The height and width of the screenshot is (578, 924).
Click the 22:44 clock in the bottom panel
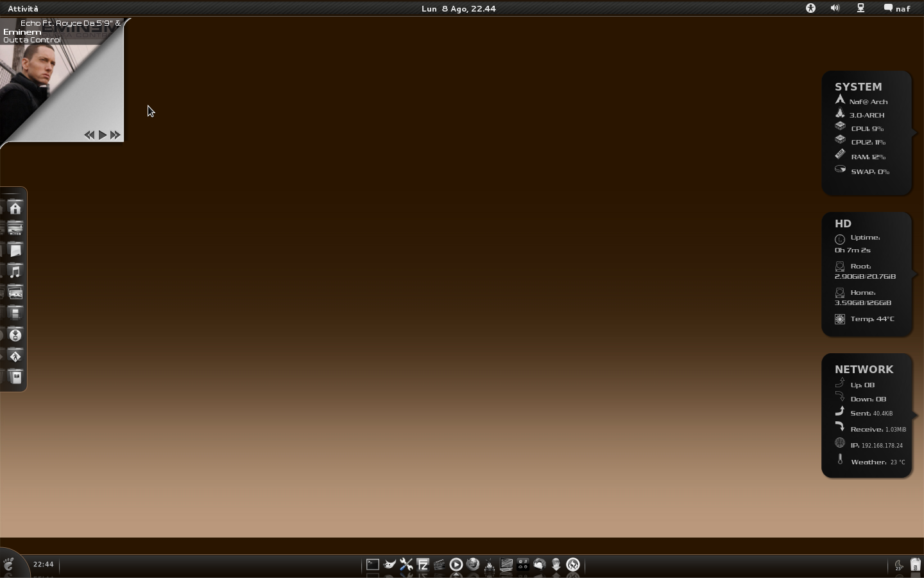pyautogui.click(x=44, y=565)
